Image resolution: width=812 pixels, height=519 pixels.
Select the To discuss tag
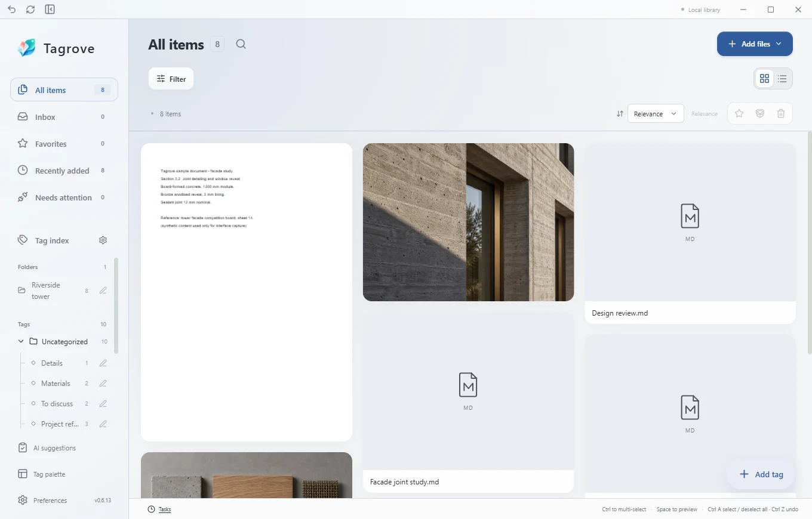(x=57, y=404)
